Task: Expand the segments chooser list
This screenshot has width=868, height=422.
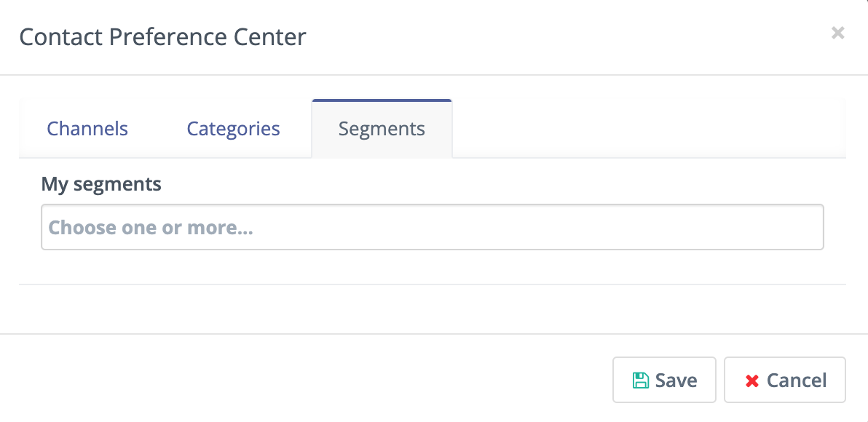Action: pos(432,227)
